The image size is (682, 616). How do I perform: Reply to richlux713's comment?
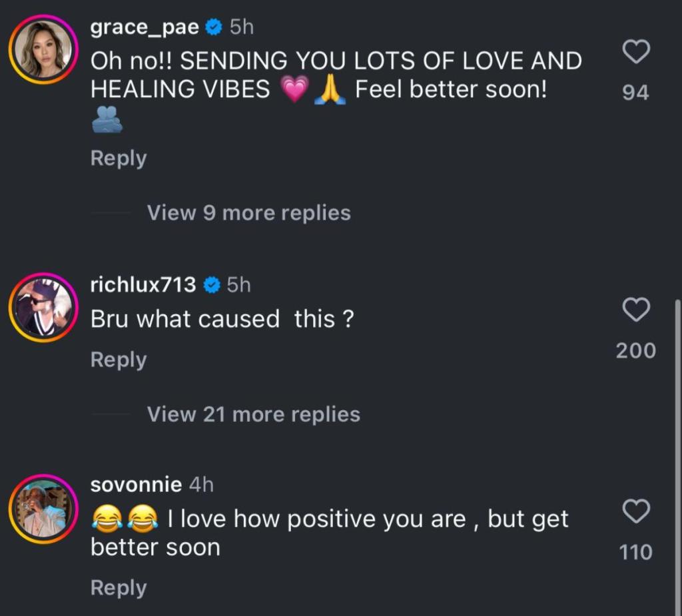118,360
